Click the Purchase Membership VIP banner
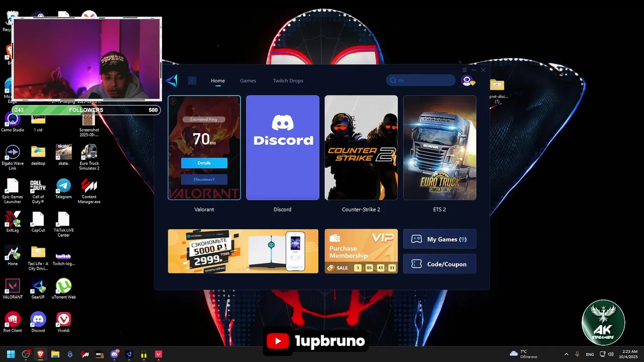Viewport: 644px width, 362px height. click(x=361, y=251)
